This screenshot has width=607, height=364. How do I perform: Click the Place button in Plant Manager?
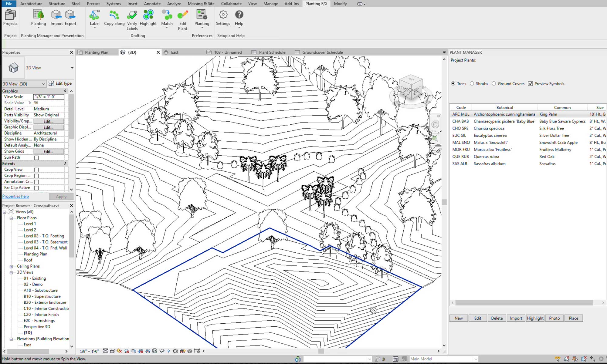[573, 318]
